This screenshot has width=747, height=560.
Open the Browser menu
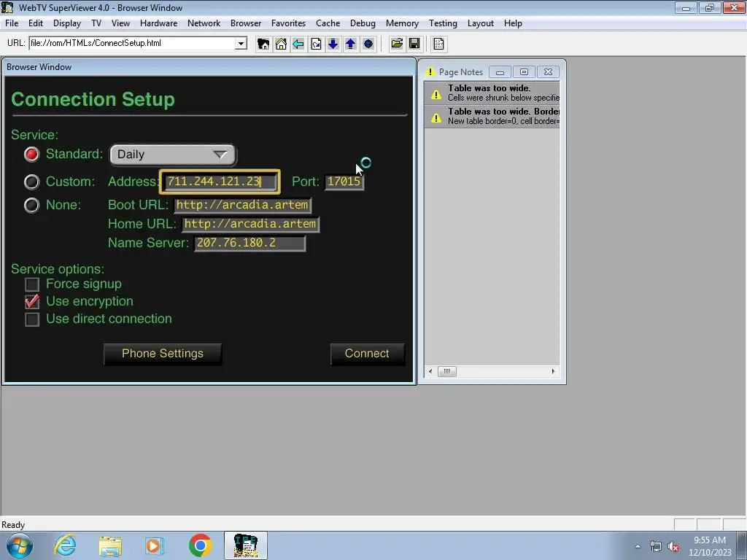click(246, 23)
